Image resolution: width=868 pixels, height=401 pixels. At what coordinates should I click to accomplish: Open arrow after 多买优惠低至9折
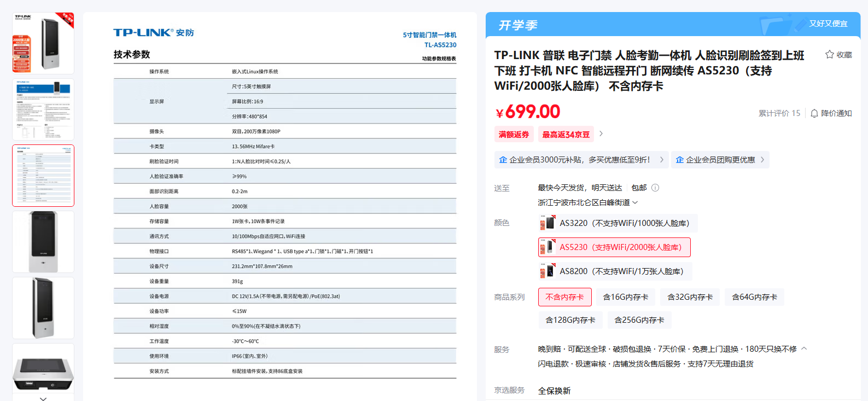[x=661, y=160]
